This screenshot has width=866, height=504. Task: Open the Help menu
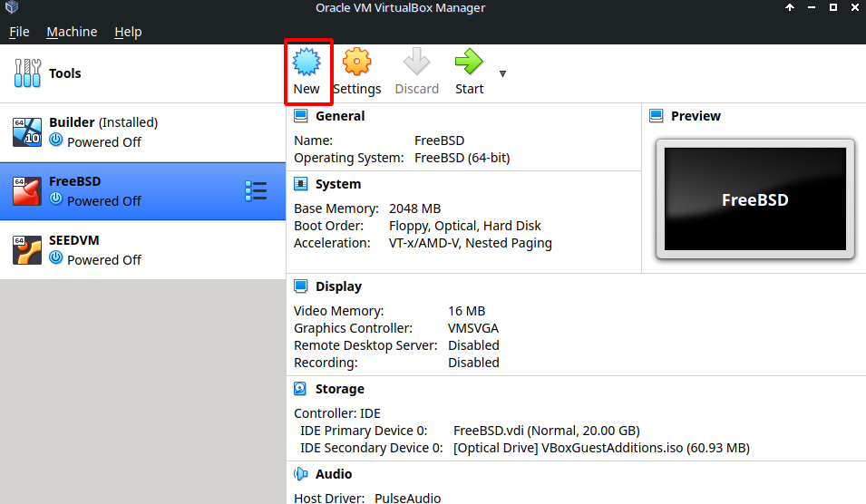tap(128, 32)
